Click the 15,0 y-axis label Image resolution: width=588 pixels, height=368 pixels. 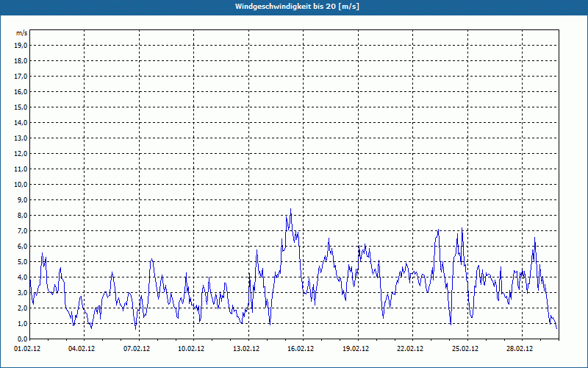tap(21, 107)
